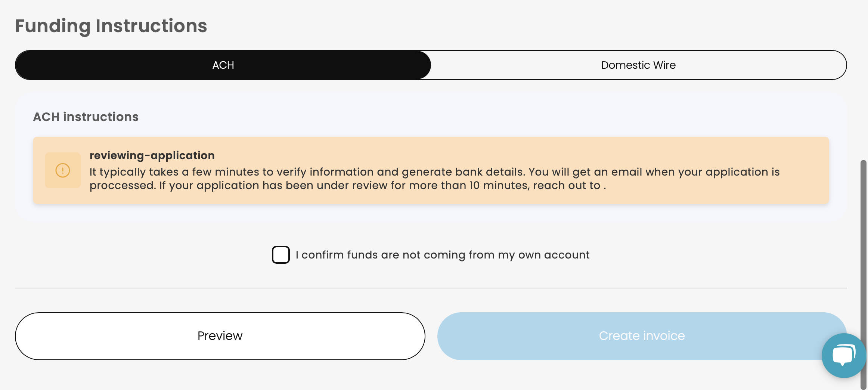Click the Funding Instructions heading
Screen dimensions: 868x390
(x=111, y=26)
